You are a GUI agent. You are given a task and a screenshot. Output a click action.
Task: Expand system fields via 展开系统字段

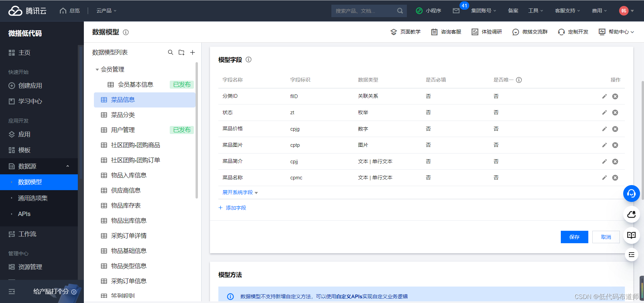tap(240, 192)
